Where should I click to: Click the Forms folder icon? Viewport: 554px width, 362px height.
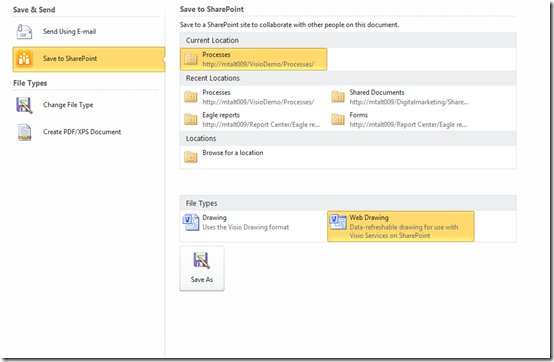pyautogui.click(x=338, y=119)
